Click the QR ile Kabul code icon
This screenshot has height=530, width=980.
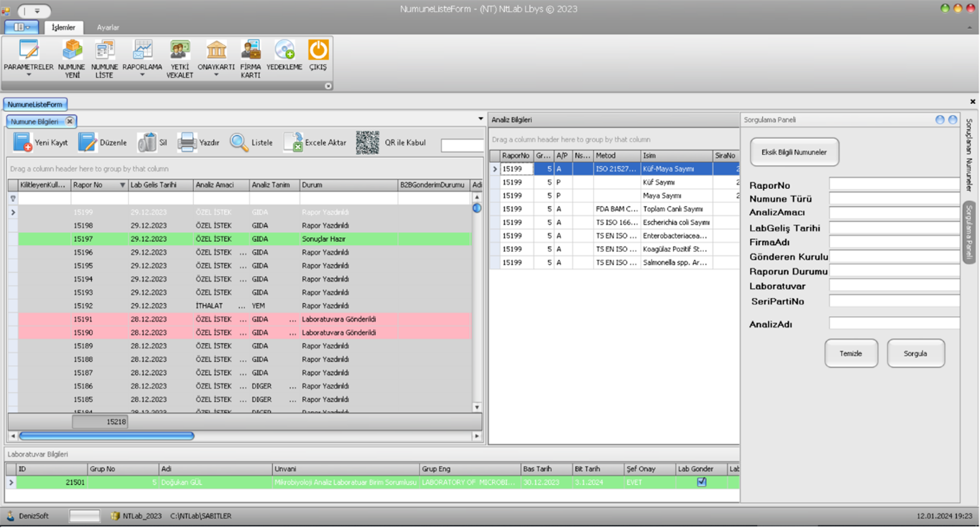(x=367, y=142)
